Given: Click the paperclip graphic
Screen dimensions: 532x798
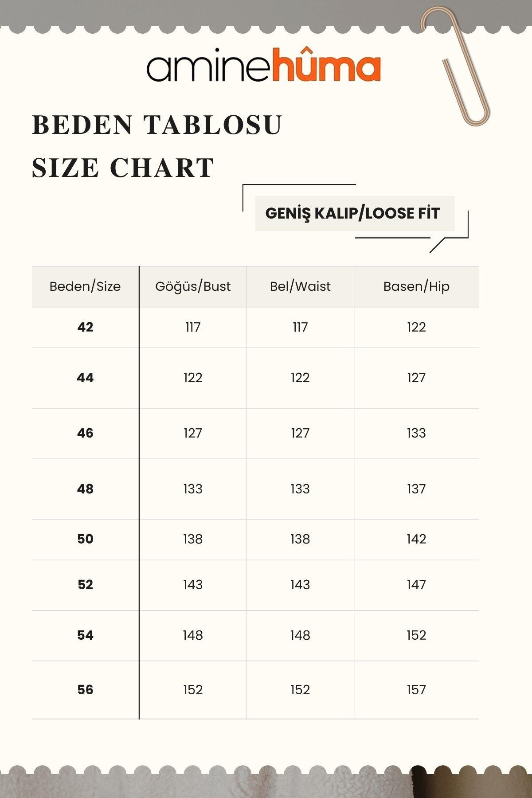Looking at the screenshot, I should pos(455,66).
